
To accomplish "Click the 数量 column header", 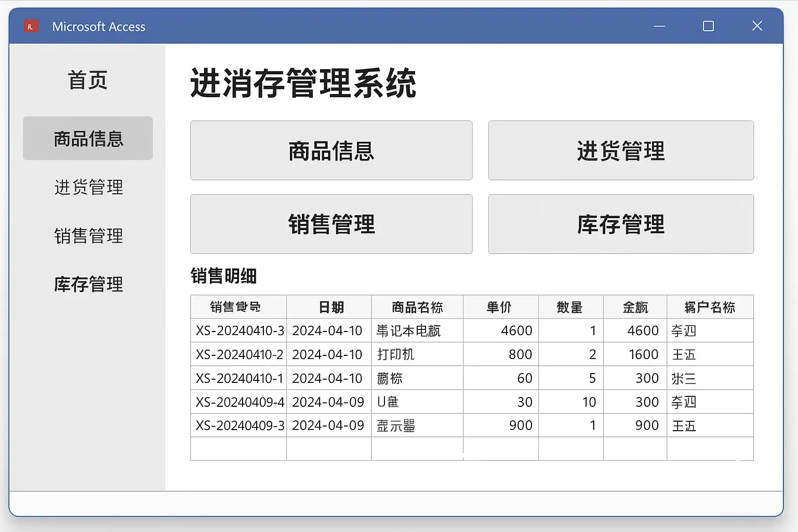I will click(x=570, y=307).
